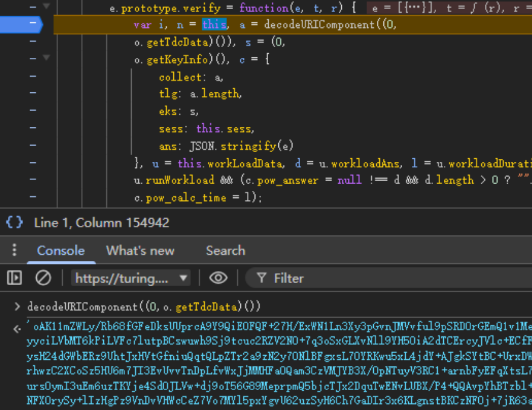Switch to the Console tab

pyautogui.click(x=61, y=251)
